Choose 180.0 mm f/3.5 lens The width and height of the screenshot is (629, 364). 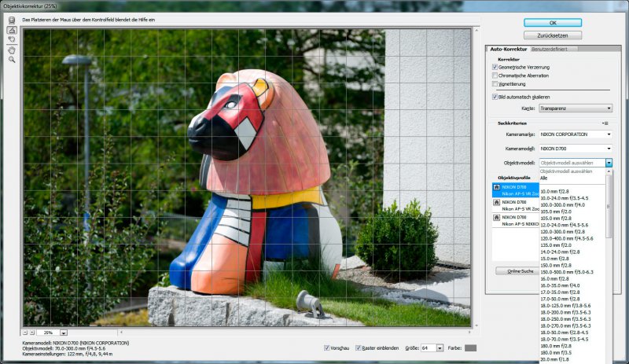click(x=556, y=353)
